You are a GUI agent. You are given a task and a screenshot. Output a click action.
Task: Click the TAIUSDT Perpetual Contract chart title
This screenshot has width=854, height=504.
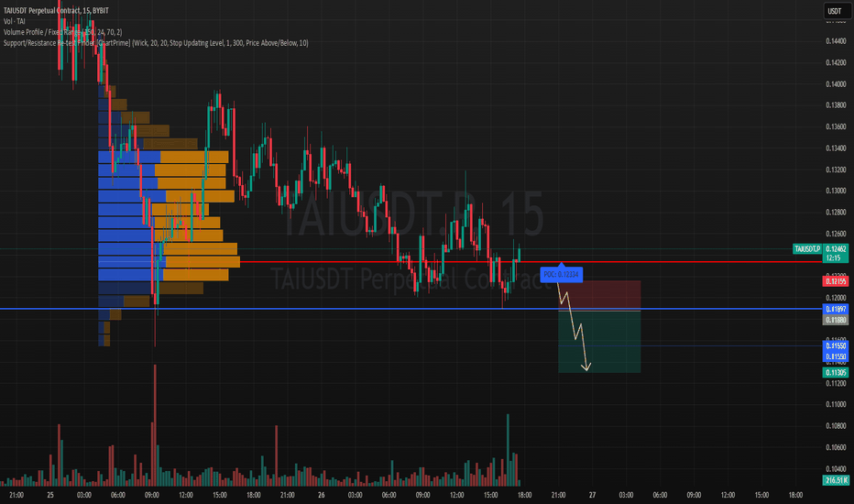56,10
